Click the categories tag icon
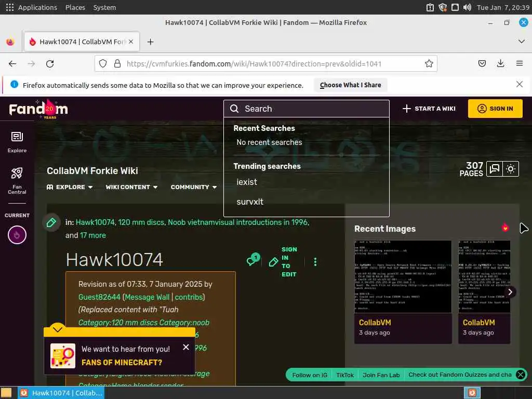532x399 pixels. (x=51, y=222)
